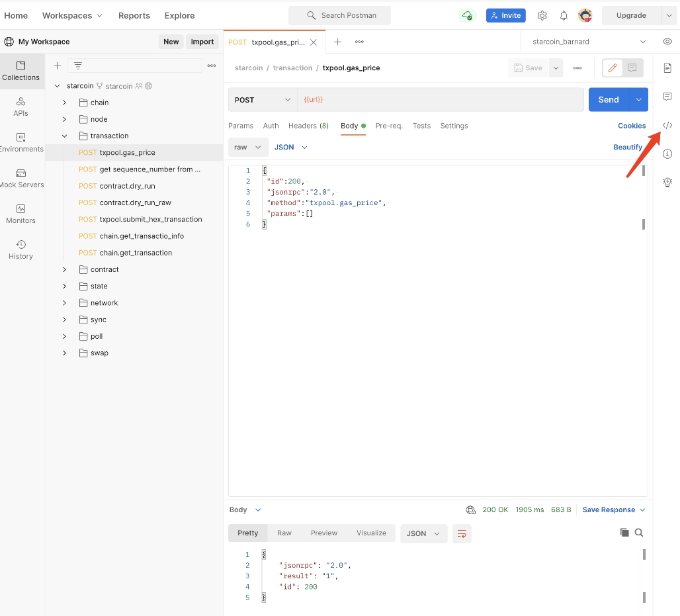The image size is (680, 616).
Task: Open tab bar more options ellipsis
Action: click(x=360, y=42)
